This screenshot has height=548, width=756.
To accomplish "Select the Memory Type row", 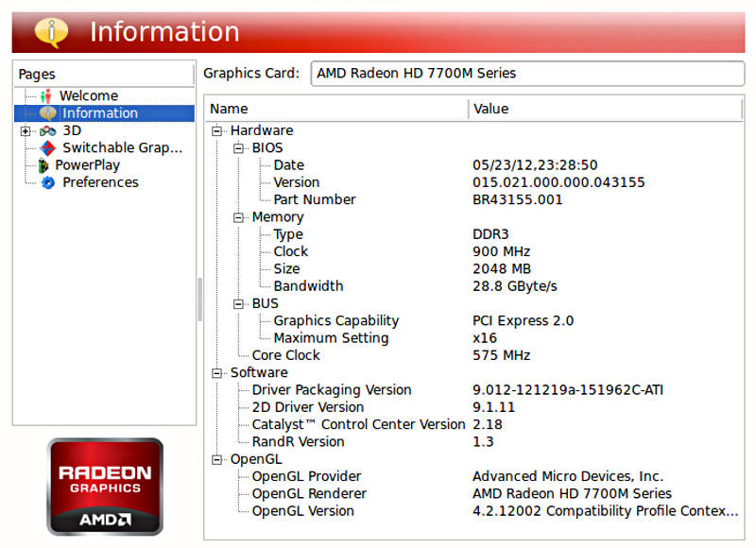I will pos(476,234).
